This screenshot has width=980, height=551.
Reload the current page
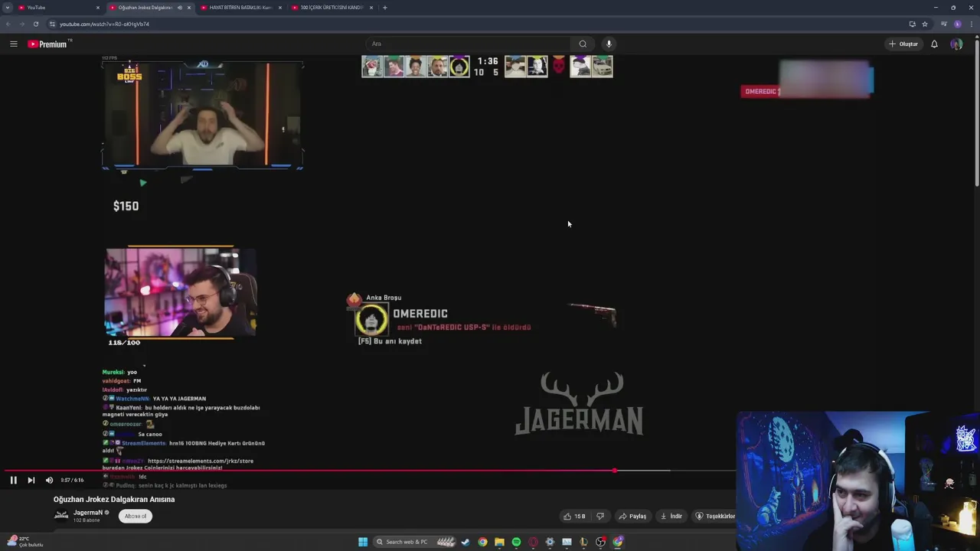[35, 24]
